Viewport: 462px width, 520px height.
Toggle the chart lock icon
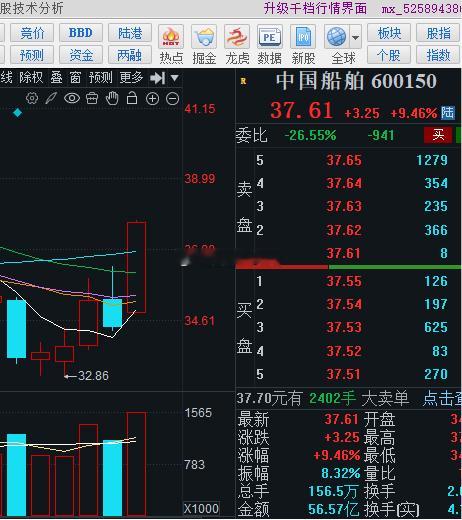(x=132, y=98)
